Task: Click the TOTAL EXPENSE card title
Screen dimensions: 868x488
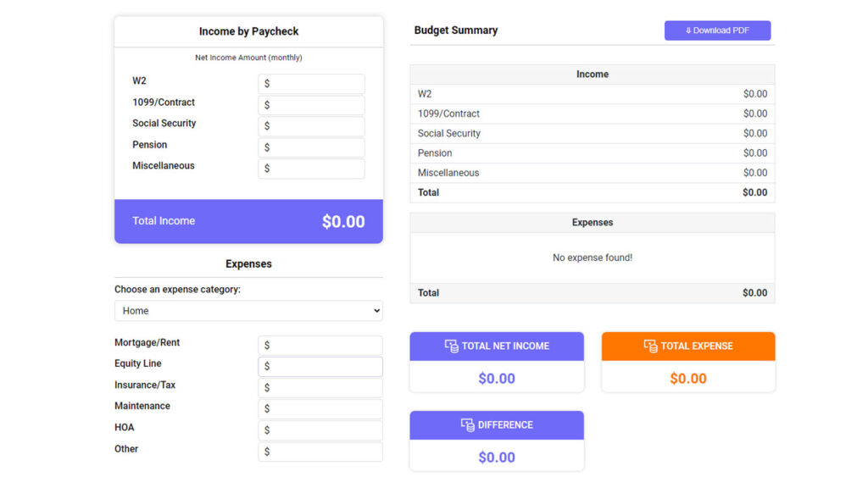Action: [x=697, y=347]
